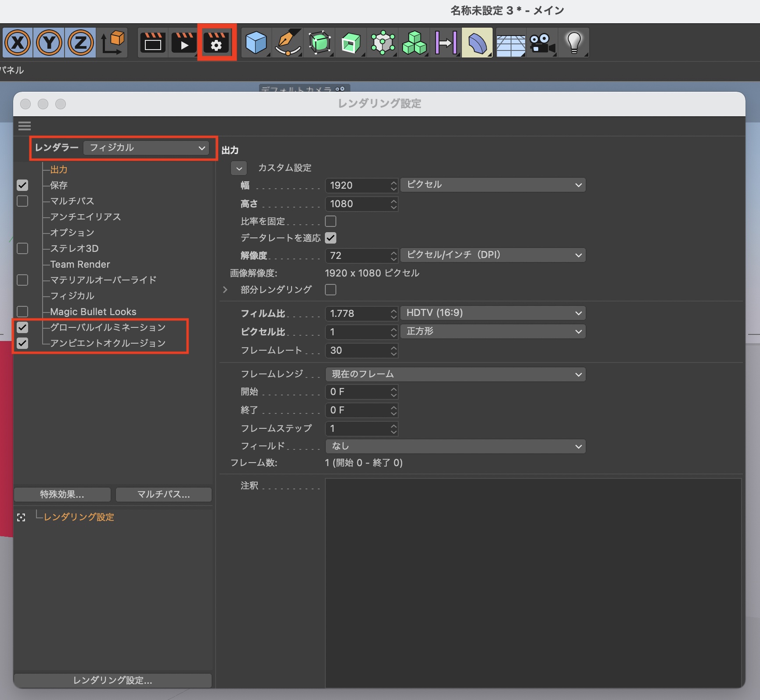Expand the 部分レンダリング section arrow
Screen dimensions: 760x700
pyautogui.click(x=225, y=290)
